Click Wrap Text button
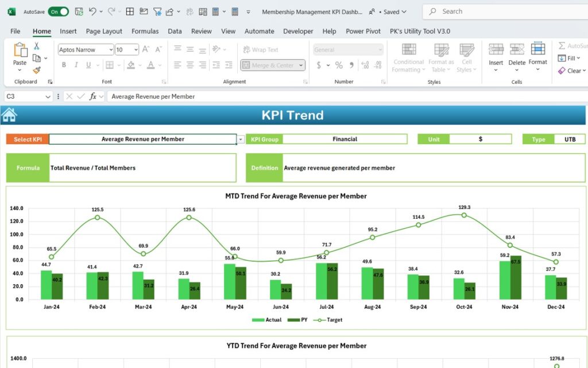Screen dimensions: 588x368 pos(261,49)
